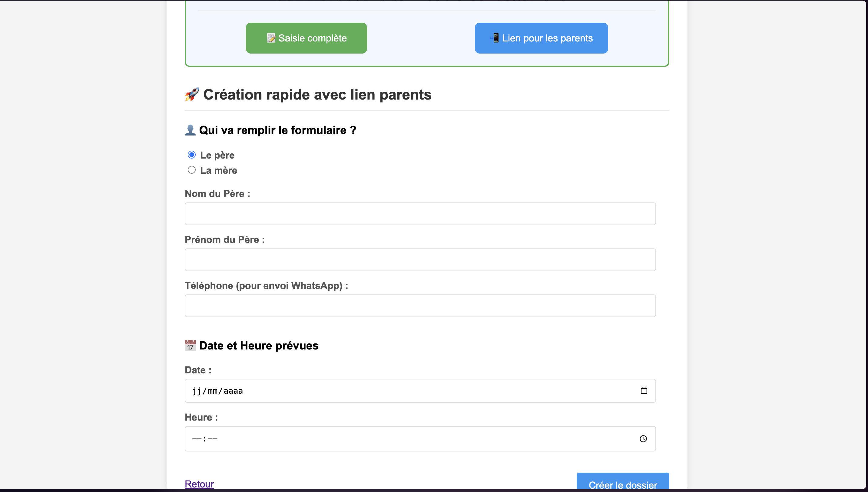This screenshot has width=868, height=492.
Task: Switch to Lien pour les parents mode
Action: pyautogui.click(x=541, y=38)
